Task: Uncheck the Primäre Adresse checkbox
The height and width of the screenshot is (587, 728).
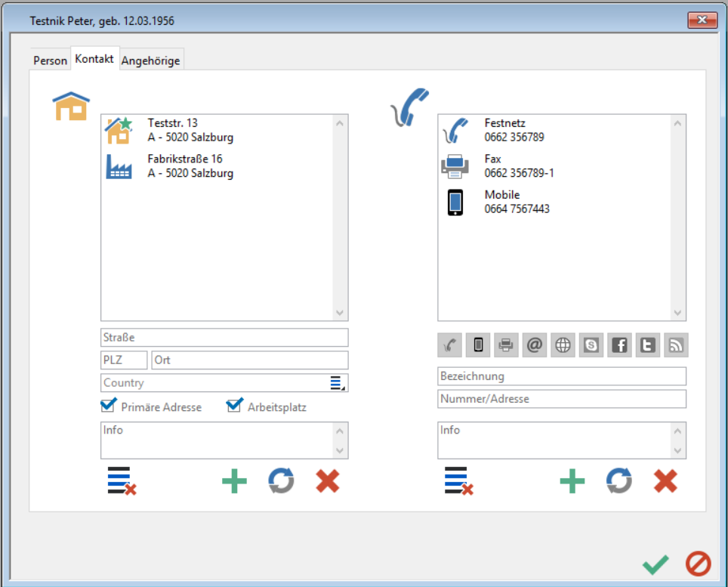Action: [108, 406]
